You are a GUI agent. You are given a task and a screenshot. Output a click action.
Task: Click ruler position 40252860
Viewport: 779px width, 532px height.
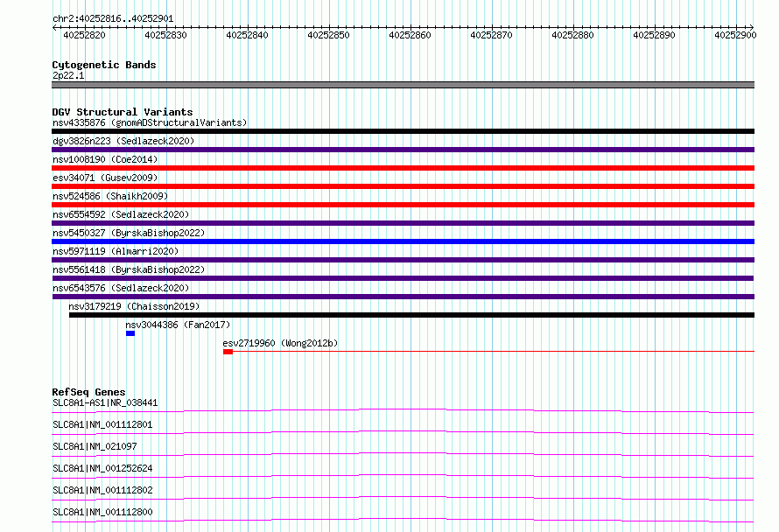click(x=410, y=35)
